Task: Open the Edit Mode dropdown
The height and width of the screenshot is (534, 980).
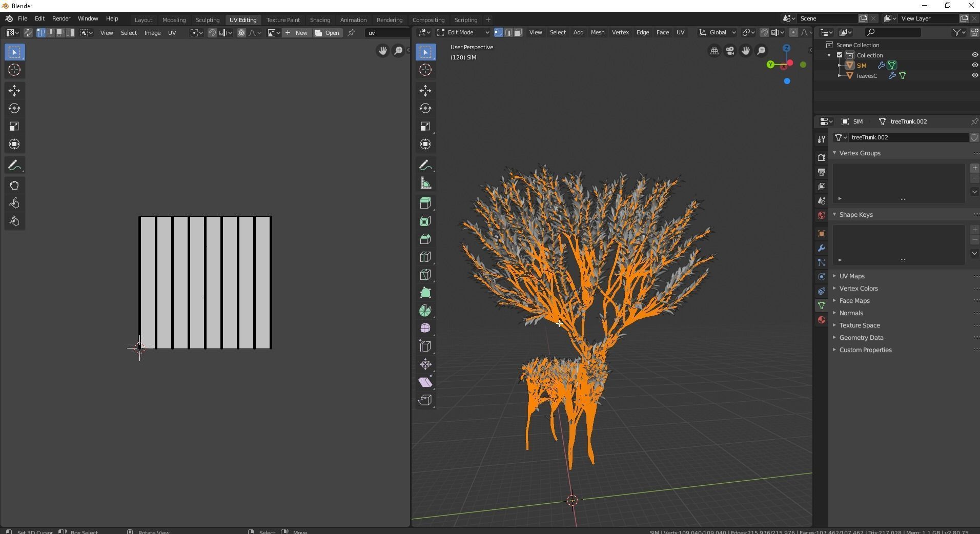Action: click(x=463, y=32)
